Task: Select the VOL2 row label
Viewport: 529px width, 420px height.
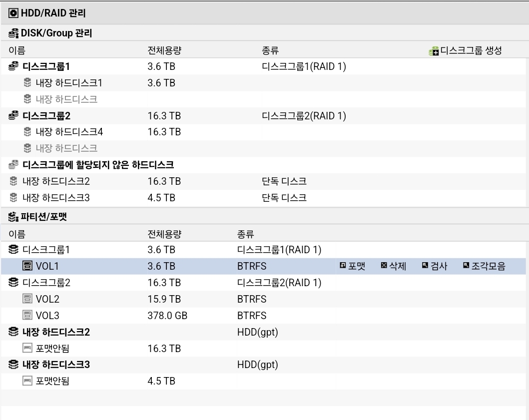Action: [x=47, y=299]
